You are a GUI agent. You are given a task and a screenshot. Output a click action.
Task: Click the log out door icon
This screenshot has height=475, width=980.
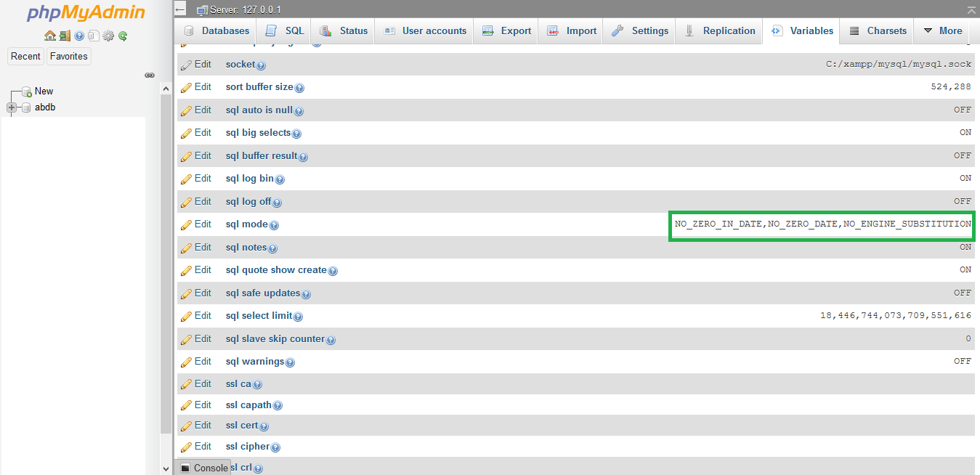click(65, 36)
